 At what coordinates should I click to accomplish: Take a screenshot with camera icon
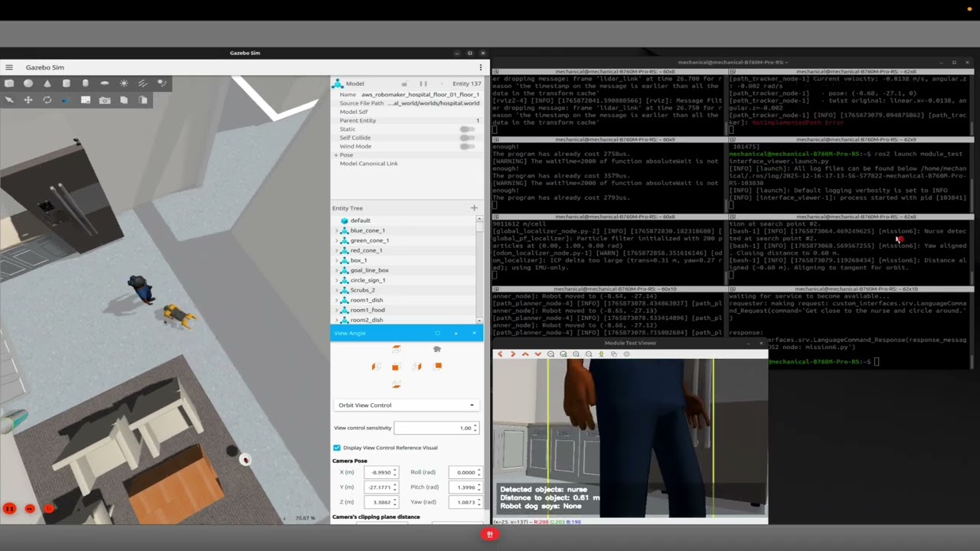(105, 99)
